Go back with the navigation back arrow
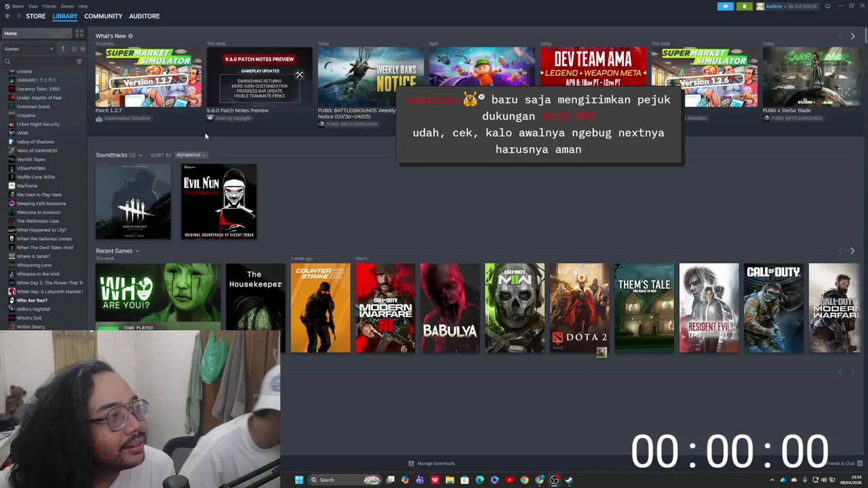The height and width of the screenshot is (488, 868). pyautogui.click(x=7, y=16)
